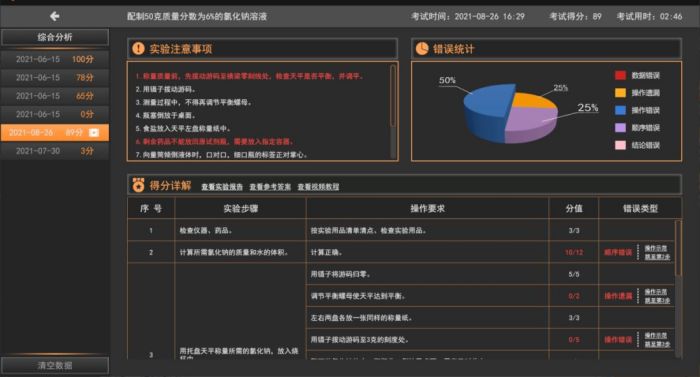Viewport: 700px width, 377px height.
Task: Open the 综合分析 tab
Action: pyautogui.click(x=55, y=37)
